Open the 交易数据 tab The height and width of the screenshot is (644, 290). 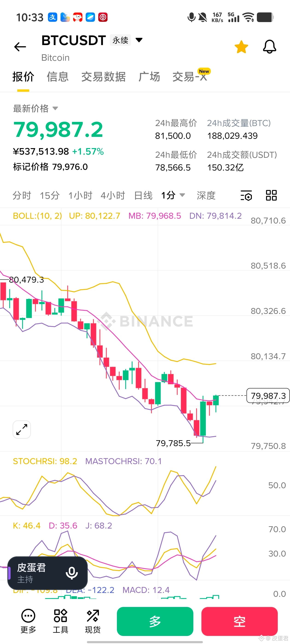pyautogui.click(x=104, y=77)
